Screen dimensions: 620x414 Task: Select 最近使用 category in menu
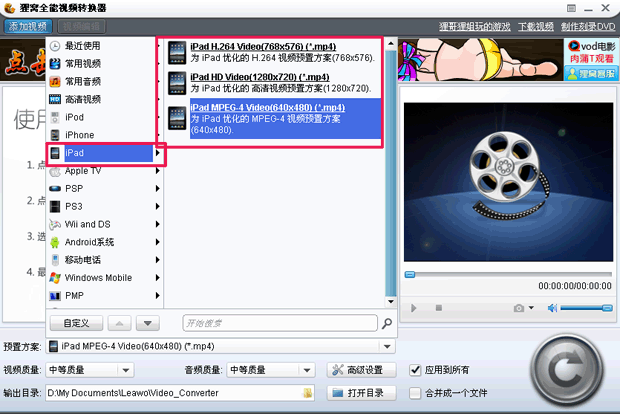tap(83, 46)
